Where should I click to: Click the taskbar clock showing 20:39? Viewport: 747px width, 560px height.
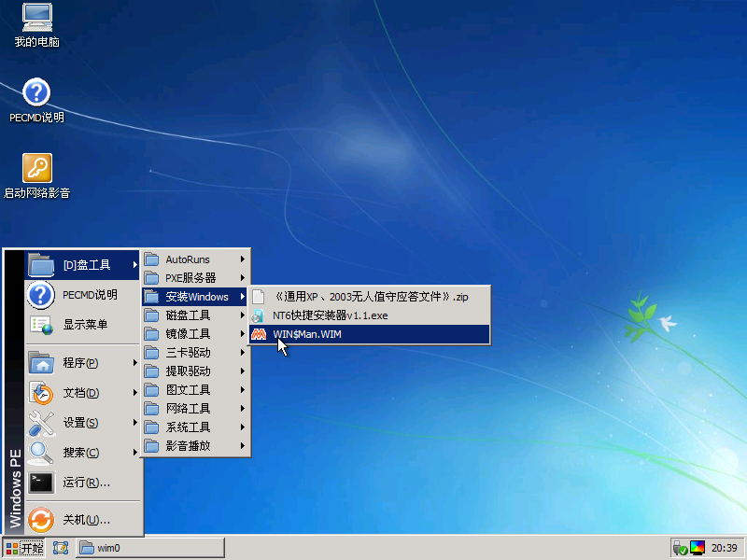[725, 548]
